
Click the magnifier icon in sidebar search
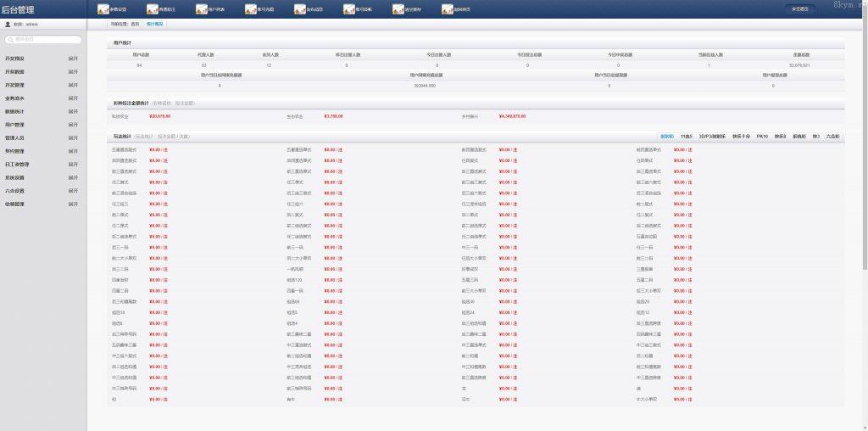coord(10,39)
